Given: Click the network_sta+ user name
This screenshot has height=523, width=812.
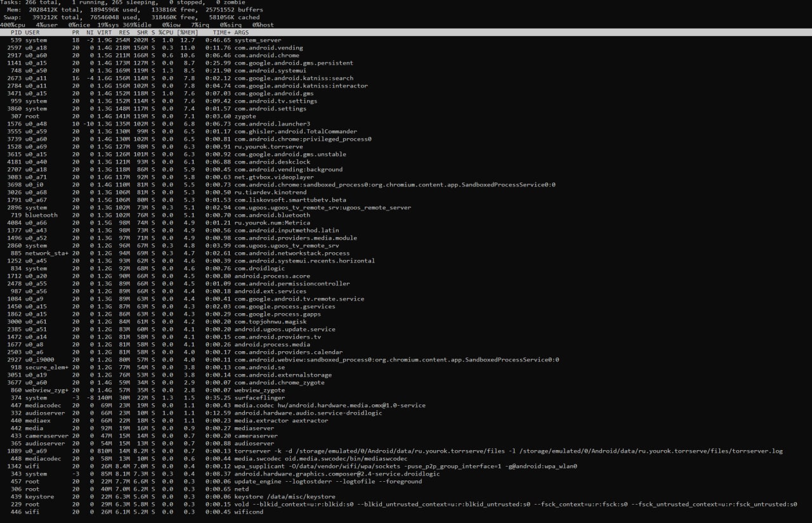Looking at the screenshot, I should click(x=47, y=253).
